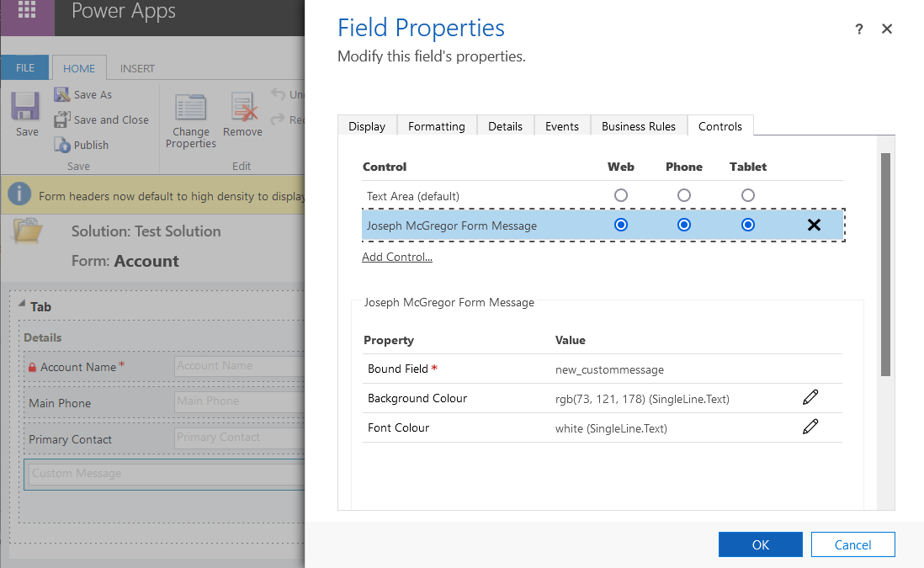Collapse the Tab section triangle
Image resolution: width=924 pixels, height=568 pixels.
coord(21,306)
